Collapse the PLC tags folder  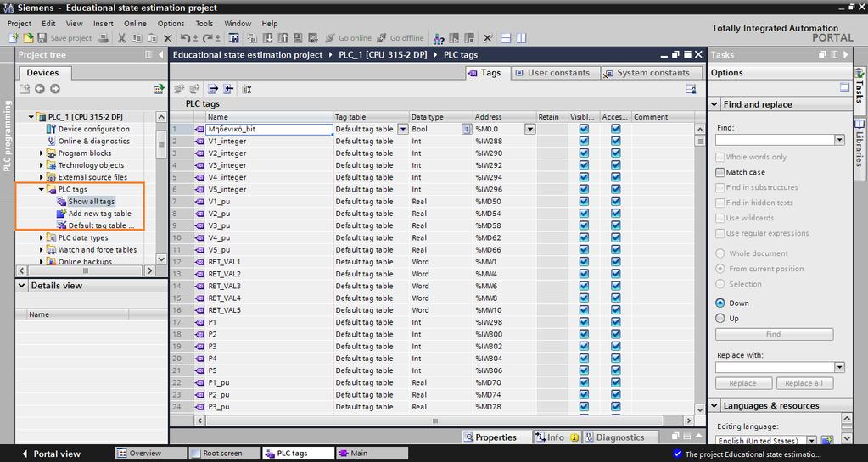[41, 189]
